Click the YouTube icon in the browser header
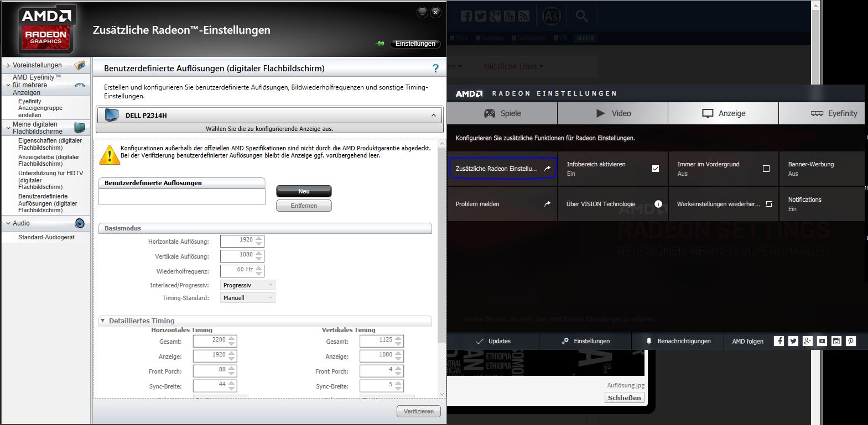 510,16
